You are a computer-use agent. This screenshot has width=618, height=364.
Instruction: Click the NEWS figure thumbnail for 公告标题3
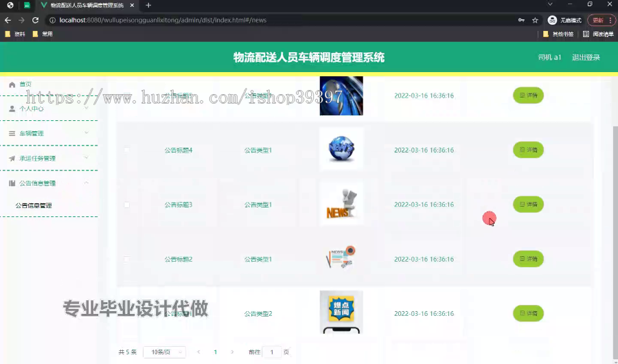(x=341, y=204)
